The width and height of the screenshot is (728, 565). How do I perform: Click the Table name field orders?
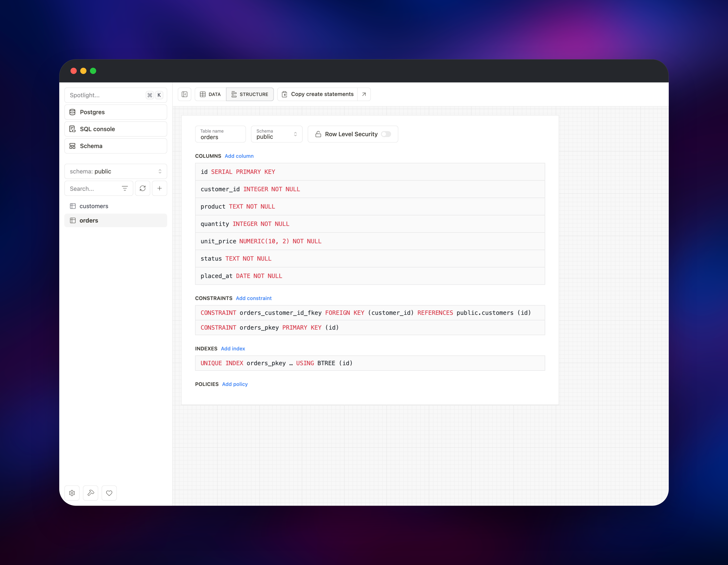[x=220, y=134]
